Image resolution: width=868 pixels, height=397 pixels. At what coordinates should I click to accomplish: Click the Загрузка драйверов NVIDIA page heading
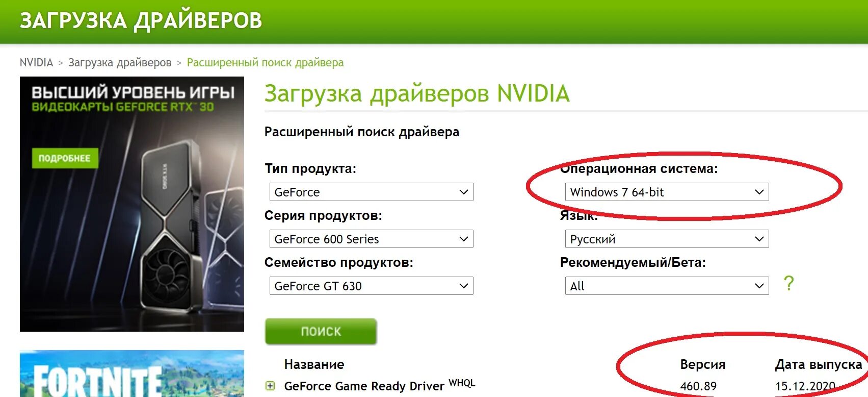point(417,93)
